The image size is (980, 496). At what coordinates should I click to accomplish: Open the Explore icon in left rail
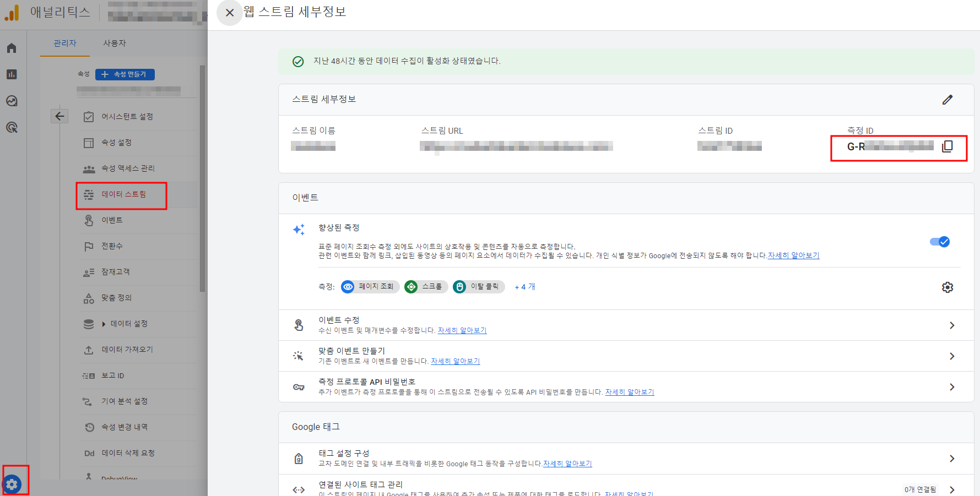(x=12, y=101)
